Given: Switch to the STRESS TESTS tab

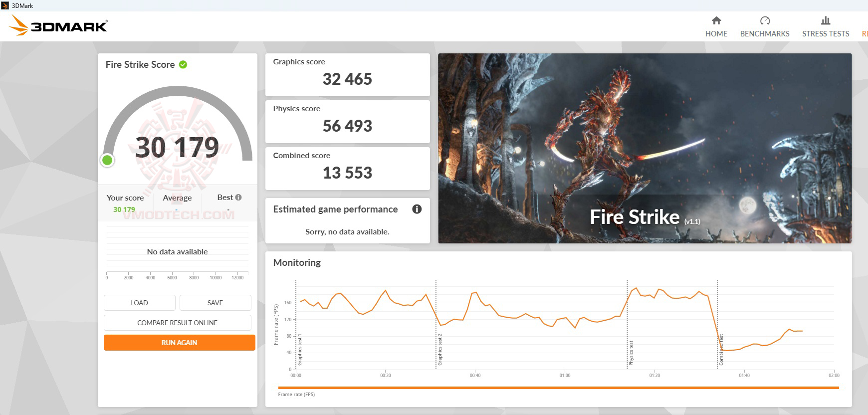Looking at the screenshot, I should pyautogui.click(x=826, y=33).
